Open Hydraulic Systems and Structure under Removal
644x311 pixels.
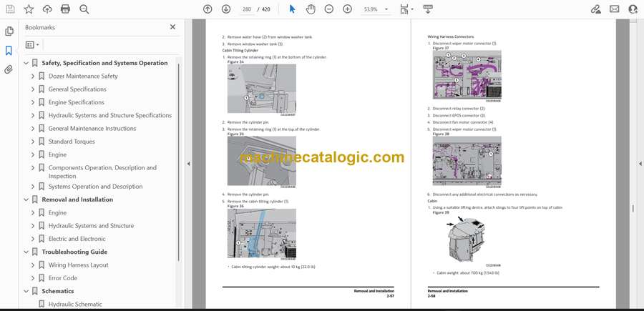click(91, 226)
